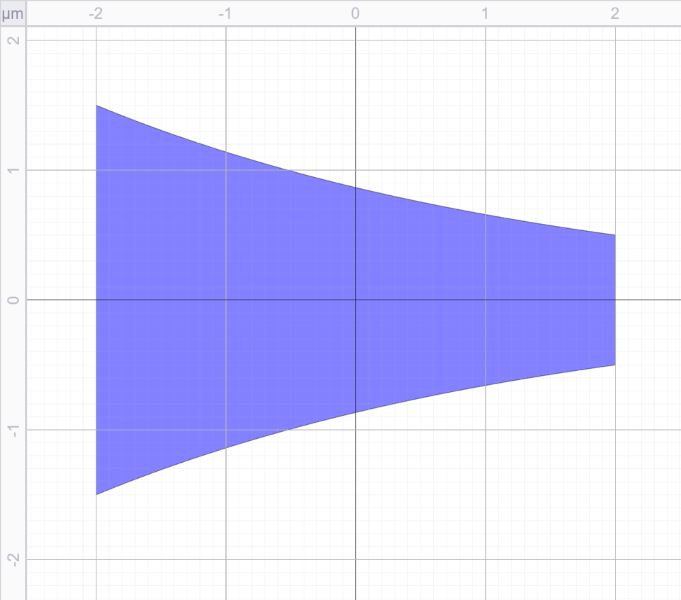Click the -2 mark on the top ruler
The width and height of the screenshot is (681, 600).
tap(96, 14)
